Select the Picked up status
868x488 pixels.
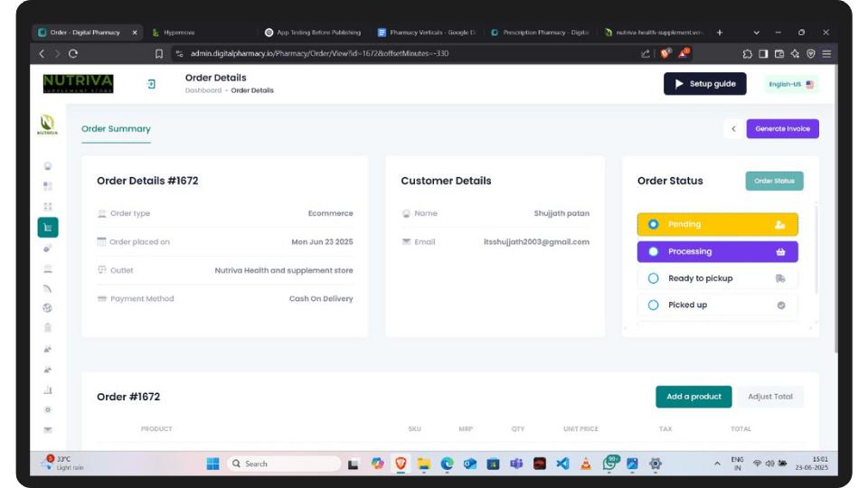click(x=717, y=305)
